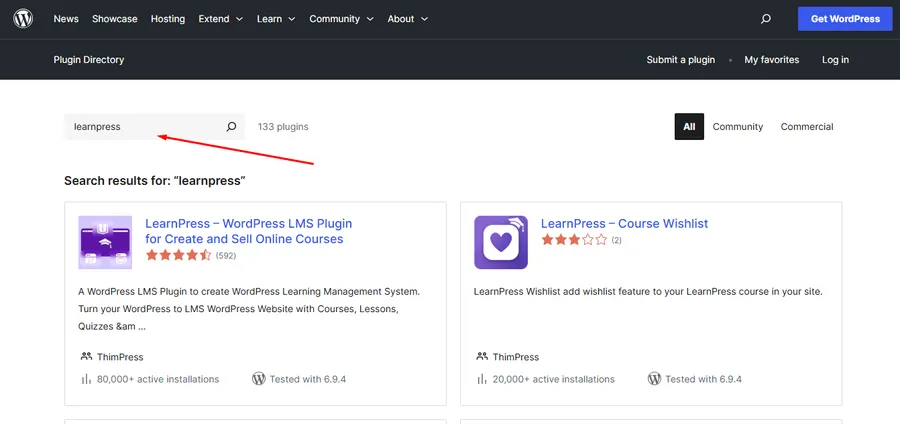Click the bar chart icon beside 80,000+ installations

coord(87,379)
